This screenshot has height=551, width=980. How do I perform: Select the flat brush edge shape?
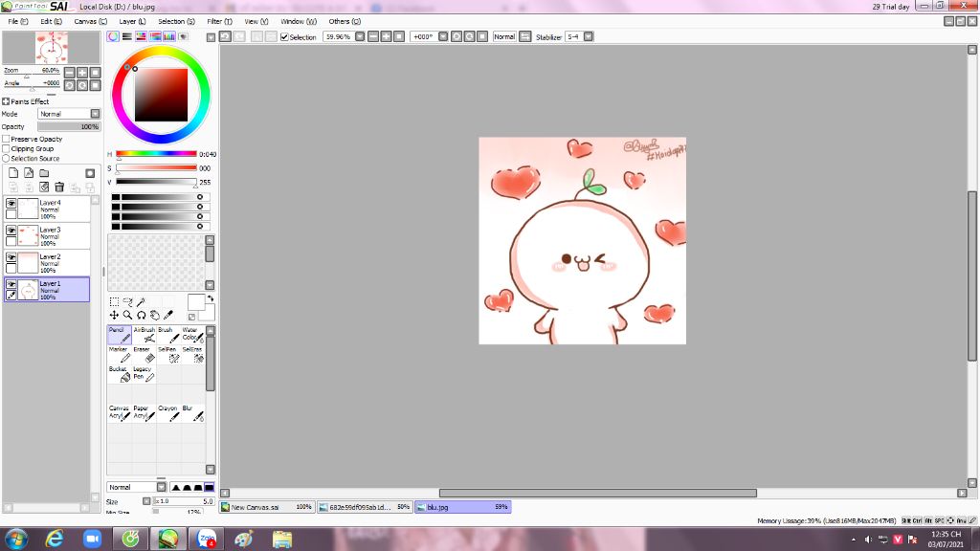(210, 487)
